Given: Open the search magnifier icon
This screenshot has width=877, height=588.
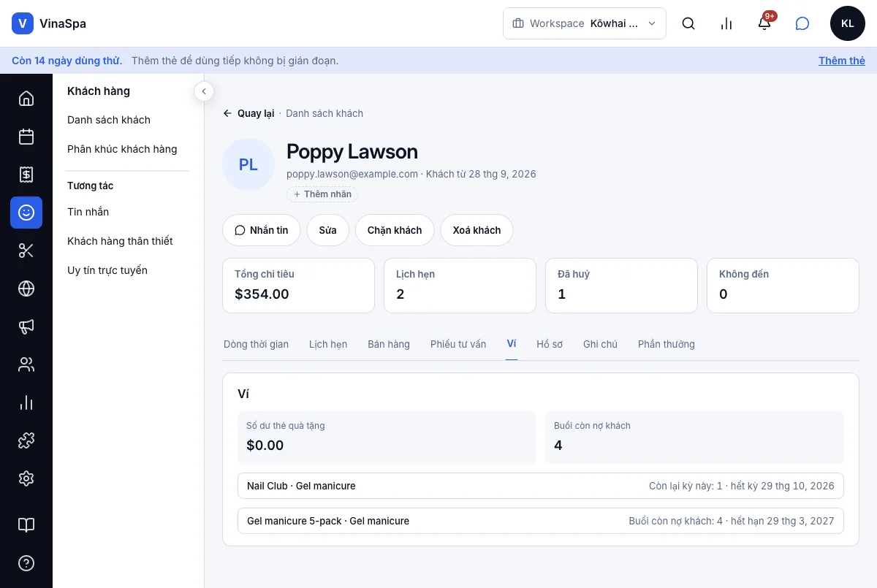Looking at the screenshot, I should click(x=688, y=23).
